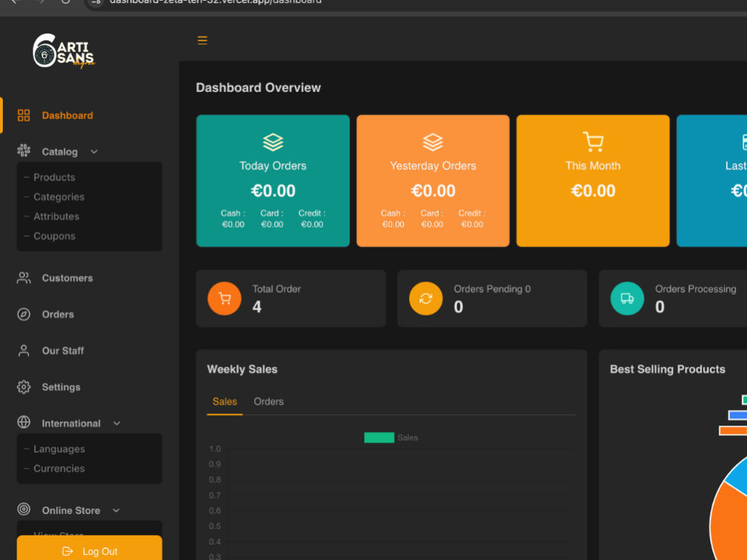The width and height of the screenshot is (747, 560).
Task: Click the Orders compass icon
Action: (x=24, y=314)
